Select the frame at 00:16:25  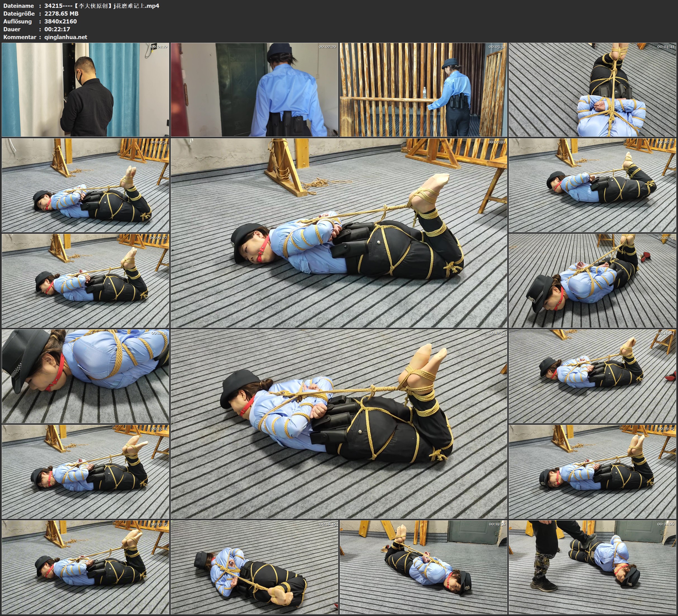(592, 471)
